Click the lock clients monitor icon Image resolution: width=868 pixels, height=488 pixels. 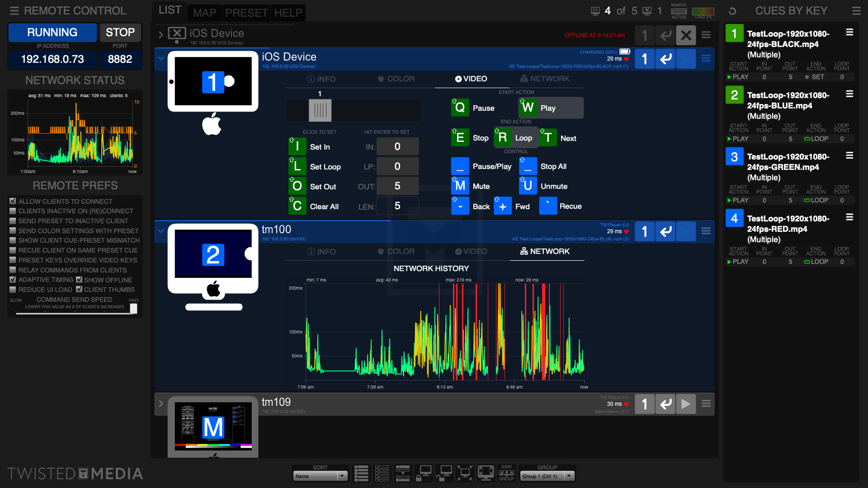[424, 473]
